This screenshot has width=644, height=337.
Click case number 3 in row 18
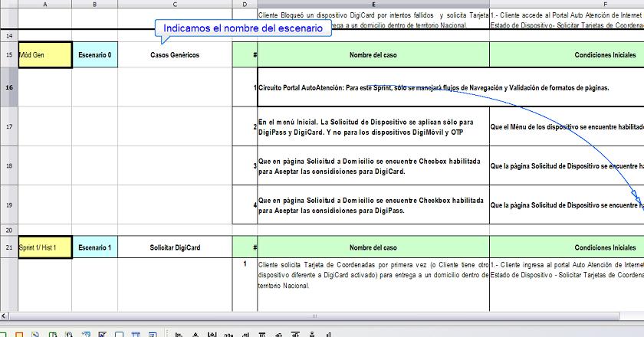pyautogui.click(x=245, y=166)
